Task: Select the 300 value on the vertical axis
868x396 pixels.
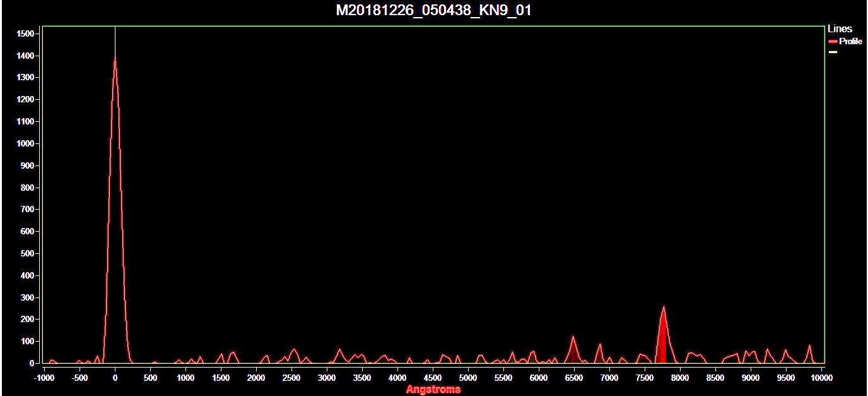Action: click(x=28, y=297)
